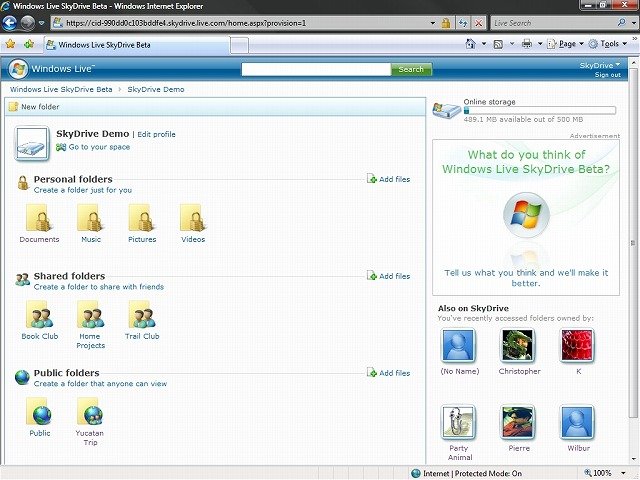The width and height of the screenshot is (640, 480).
Task: Click the Refresh button in address bar
Action: click(463, 23)
